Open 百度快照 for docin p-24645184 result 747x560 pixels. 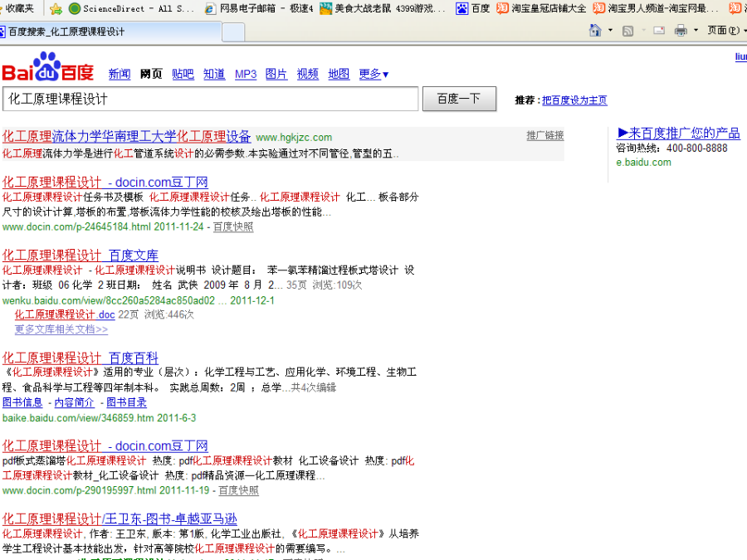point(233,227)
